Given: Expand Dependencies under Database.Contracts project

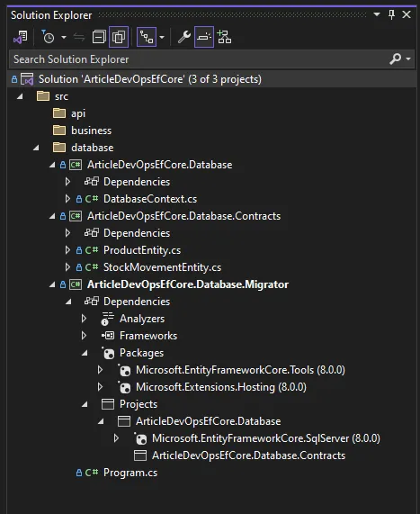Looking at the screenshot, I should tap(67, 233).
